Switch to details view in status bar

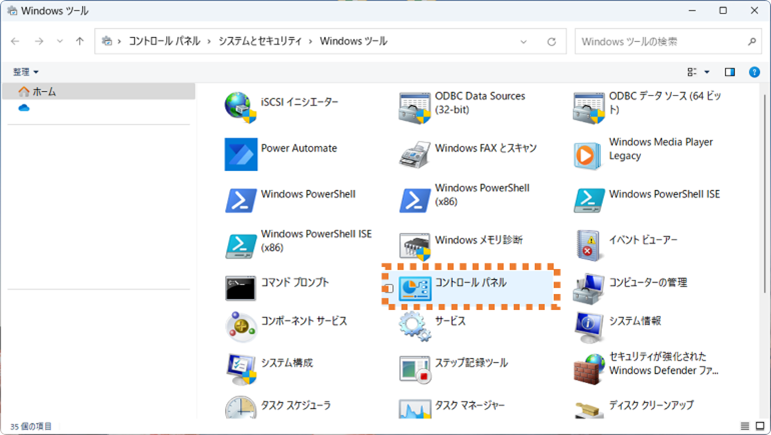(x=745, y=426)
